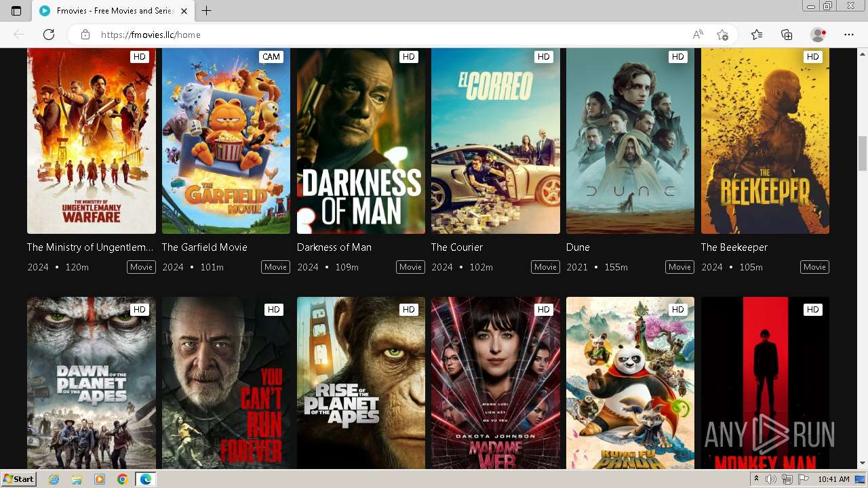This screenshot has width=868, height=488.
Task: Open Favorites list icon
Action: pos(757,35)
